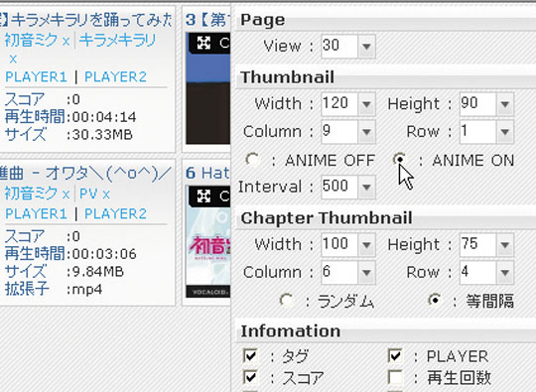The image size is (536, 392).
Task: Uncheck the PLAYER information checkbox
Action: click(x=395, y=355)
